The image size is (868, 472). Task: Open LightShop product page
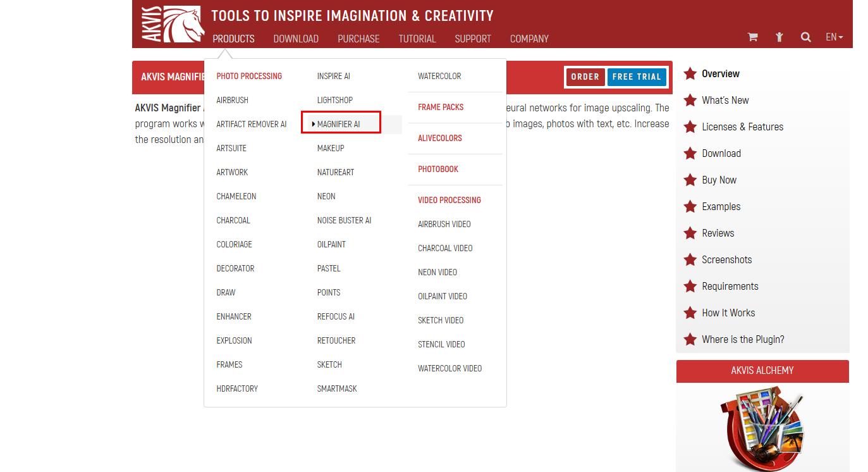pyautogui.click(x=335, y=100)
